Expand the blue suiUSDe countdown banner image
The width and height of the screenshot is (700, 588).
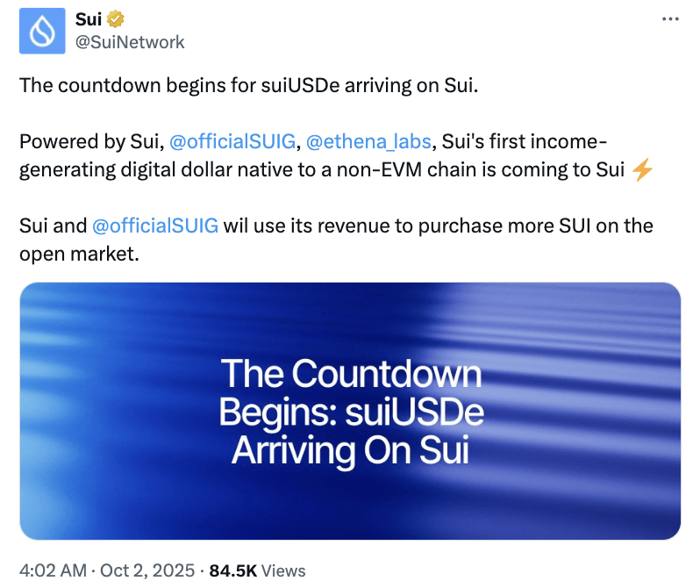pyautogui.click(x=350, y=411)
